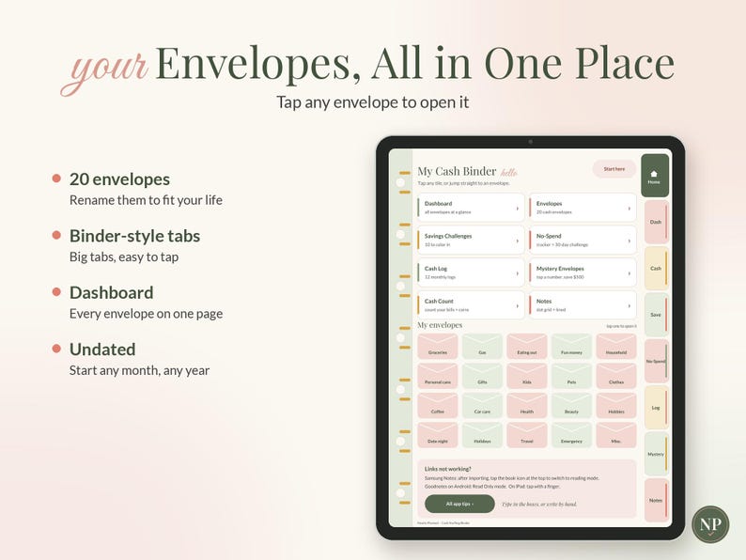Open the Cash Count tile
Image resolution: width=746 pixels, height=560 pixels.
(x=471, y=305)
